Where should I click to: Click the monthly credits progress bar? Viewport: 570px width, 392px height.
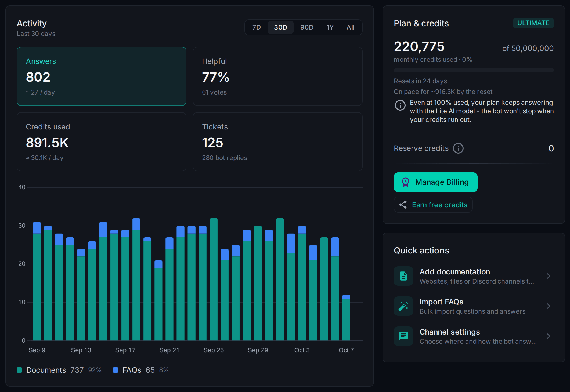(474, 70)
